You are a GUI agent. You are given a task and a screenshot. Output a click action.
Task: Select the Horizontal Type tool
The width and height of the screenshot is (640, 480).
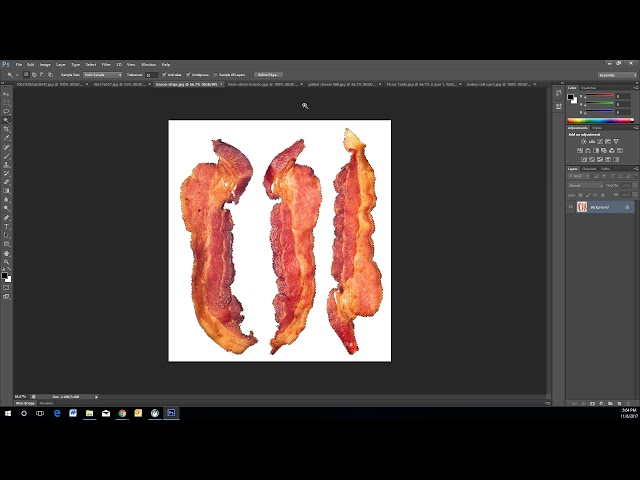[6, 227]
